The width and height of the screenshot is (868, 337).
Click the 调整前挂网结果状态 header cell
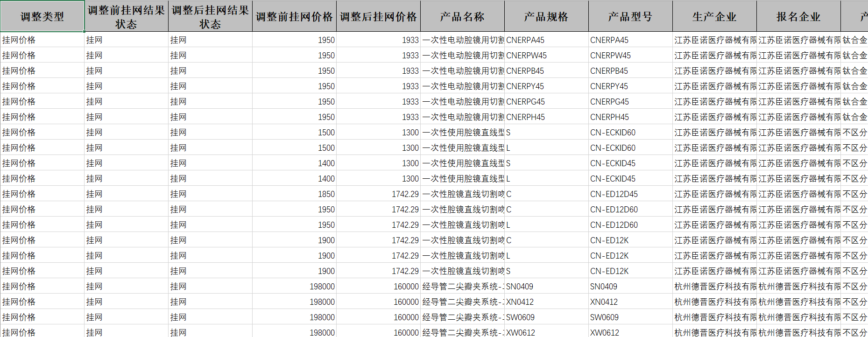(126, 17)
